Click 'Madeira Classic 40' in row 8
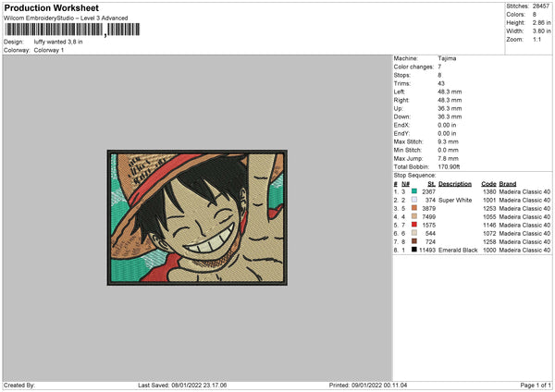This screenshot has width=555, height=392. click(524, 250)
